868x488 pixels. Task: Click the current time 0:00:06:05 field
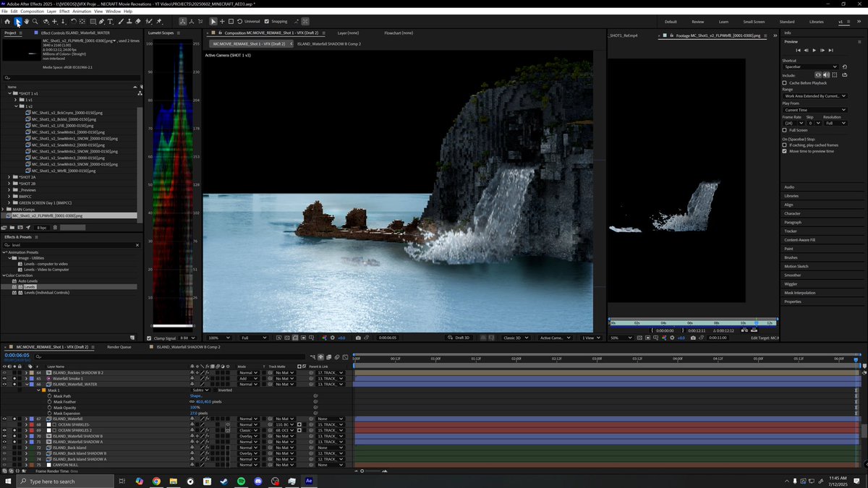tap(17, 355)
